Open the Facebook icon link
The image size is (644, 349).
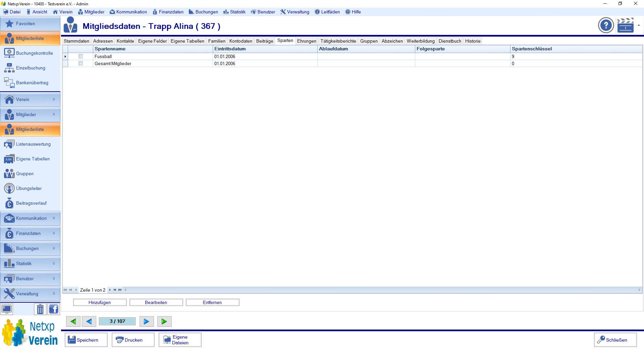coord(53,309)
